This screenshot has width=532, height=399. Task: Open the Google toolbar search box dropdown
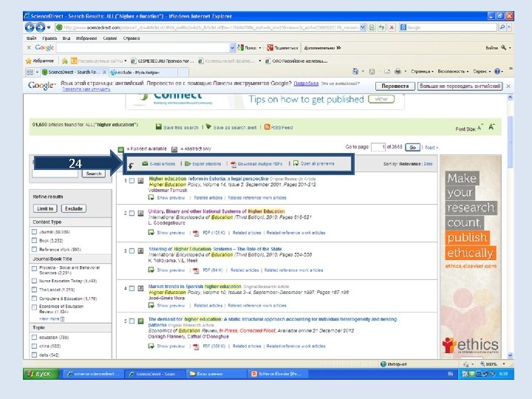[233, 48]
